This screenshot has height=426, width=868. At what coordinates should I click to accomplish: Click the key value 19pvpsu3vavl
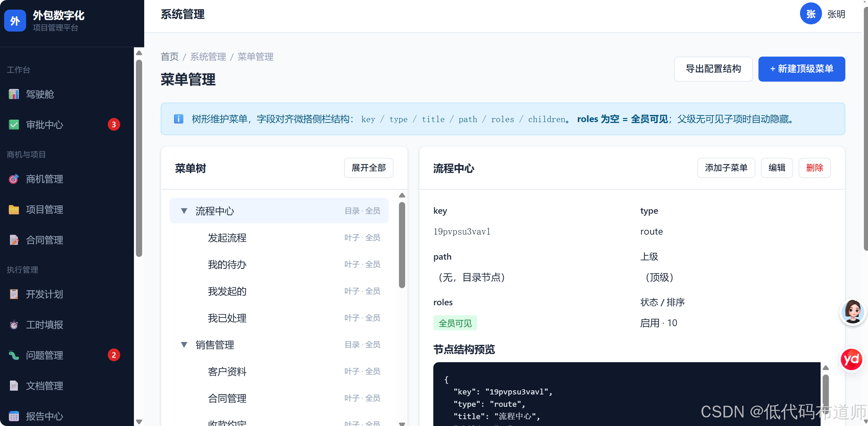(x=461, y=232)
